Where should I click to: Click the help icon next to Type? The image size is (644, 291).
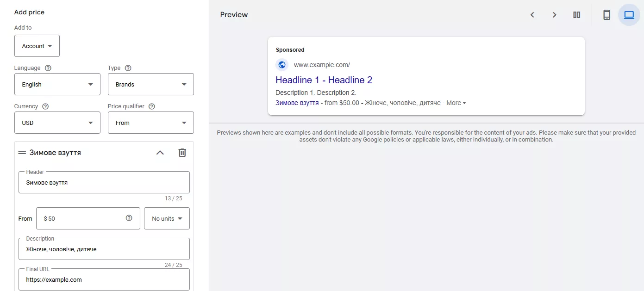coord(128,68)
